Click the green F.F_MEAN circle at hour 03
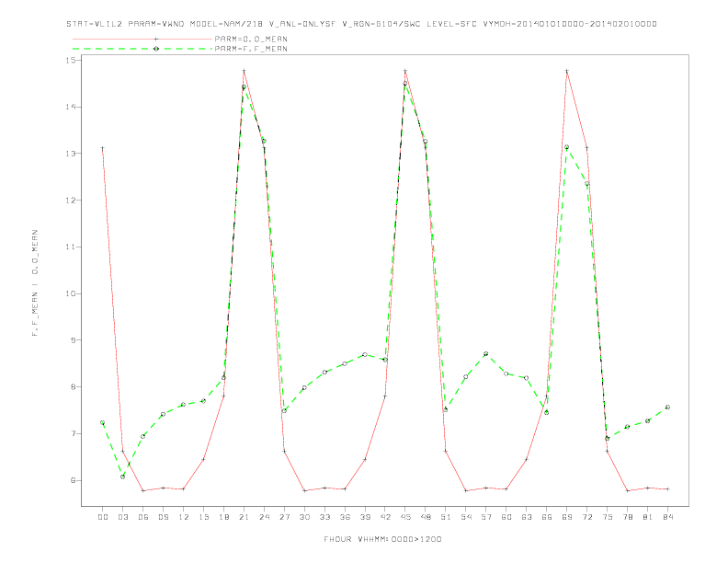This screenshot has width=728, height=563. tap(122, 477)
